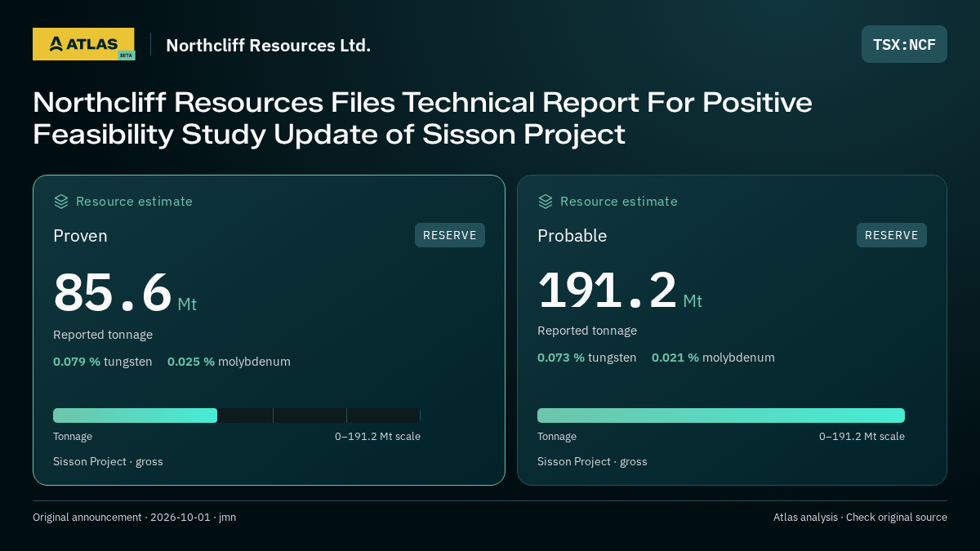Viewport: 980px width, 551px height.
Task: Click 'Sisson Project · gross' in Probable card
Action: point(592,462)
